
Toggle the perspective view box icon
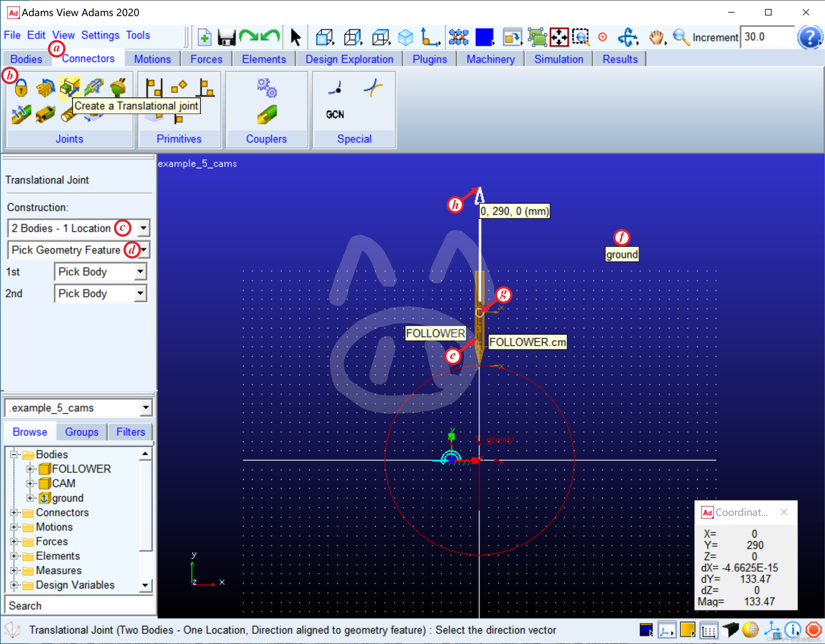[x=730, y=630]
